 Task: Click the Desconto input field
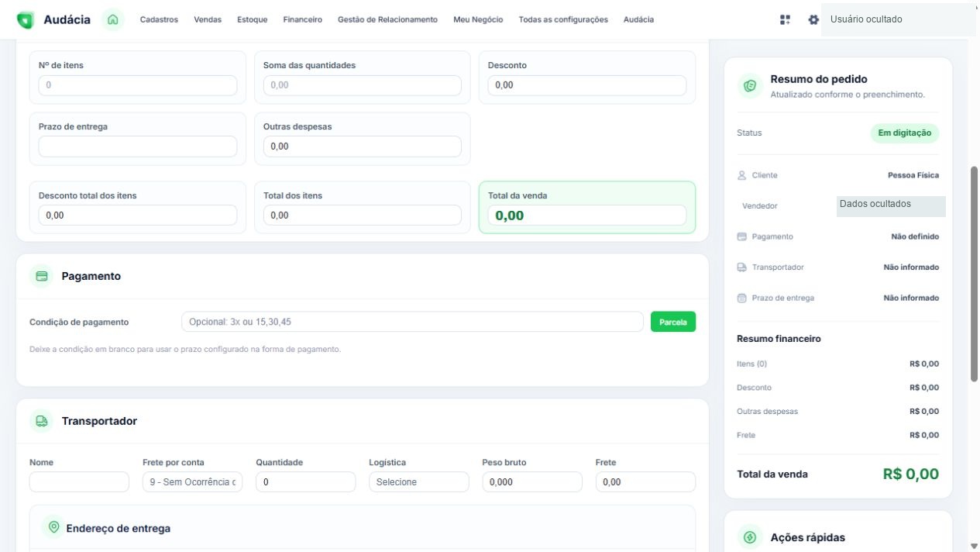coord(587,85)
